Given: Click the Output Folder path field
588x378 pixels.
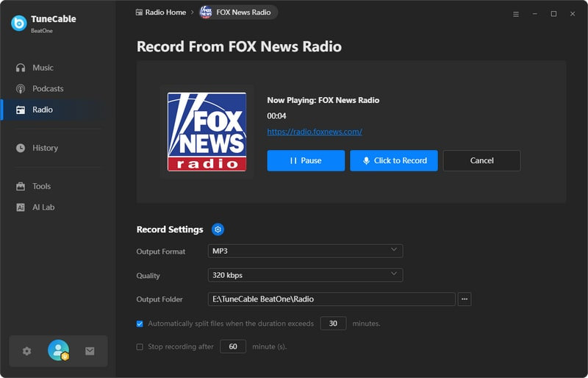Looking at the screenshot, I should pyautogui.click(x=331, y=299).
